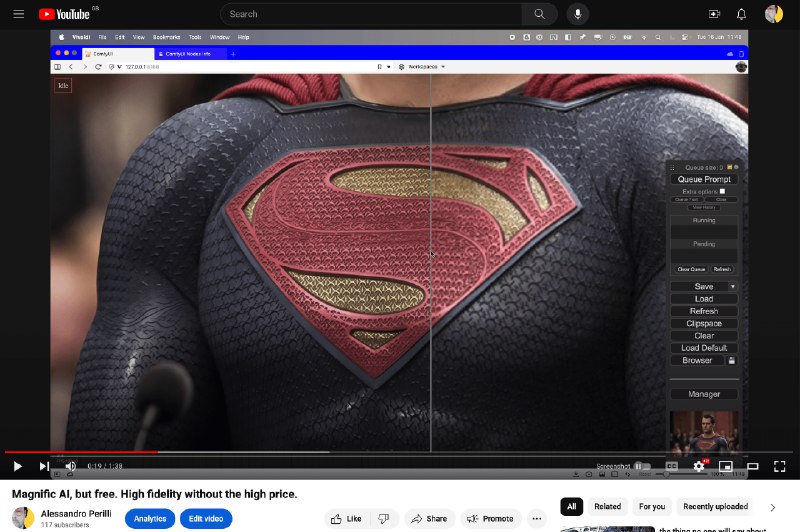Viewport: 800px width, 532px height.
Task: Open the YouTube hamburger guide menu
Action: (x=18, y=14)
